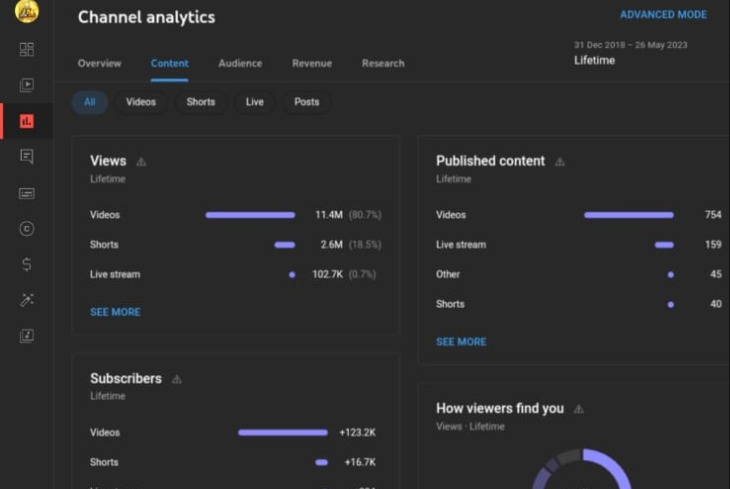Select the Content tab
This screenshot has width=730, height=489.
coord(169,63)
